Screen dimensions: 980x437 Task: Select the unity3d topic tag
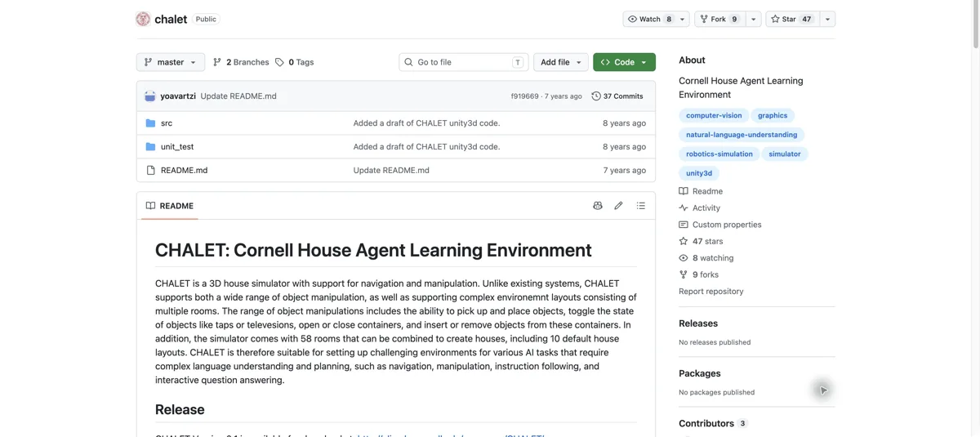tap(699, 173)
